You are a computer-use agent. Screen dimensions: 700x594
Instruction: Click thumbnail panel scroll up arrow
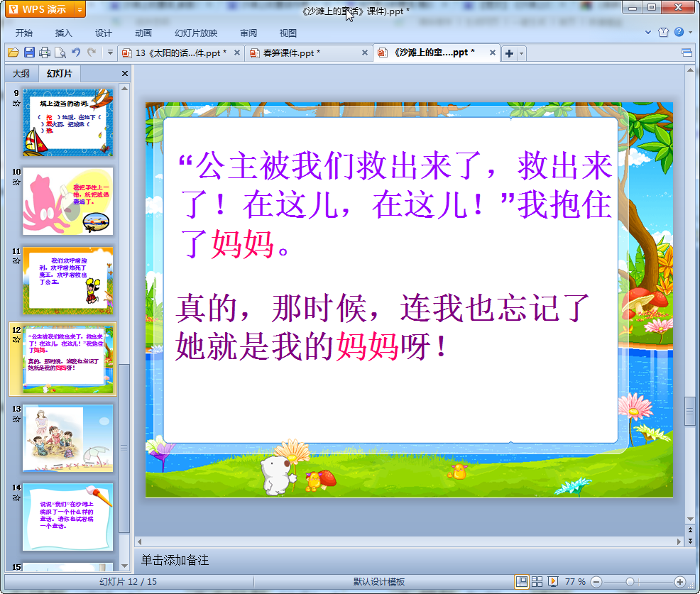coord(124,89)
